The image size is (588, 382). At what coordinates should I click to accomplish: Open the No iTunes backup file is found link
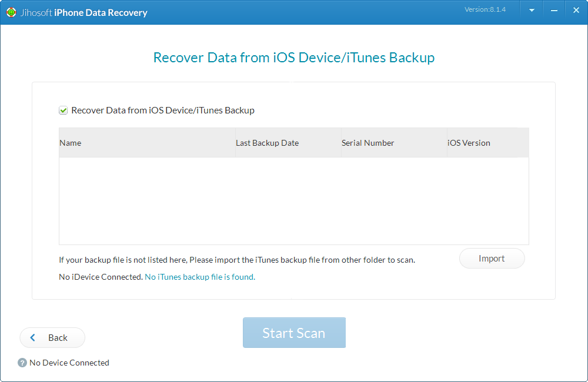(x=200, y=277)
